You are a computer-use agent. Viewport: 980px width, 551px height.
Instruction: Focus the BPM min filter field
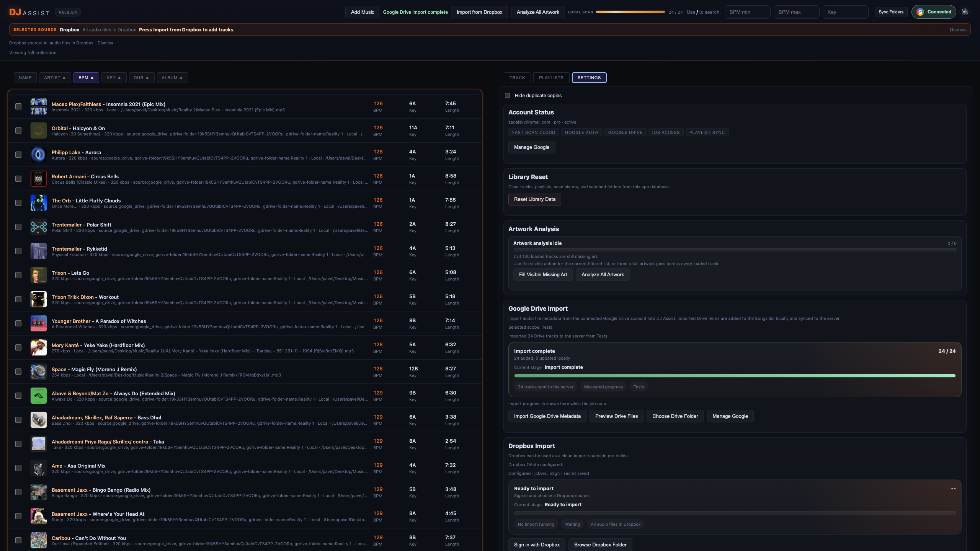[747, 12]
